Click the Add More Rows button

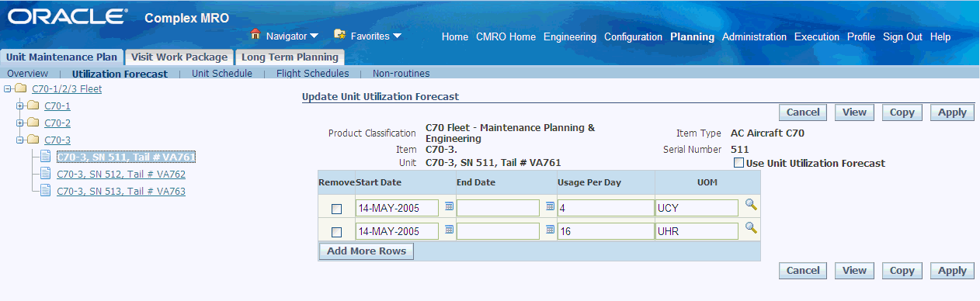(367, 251)
